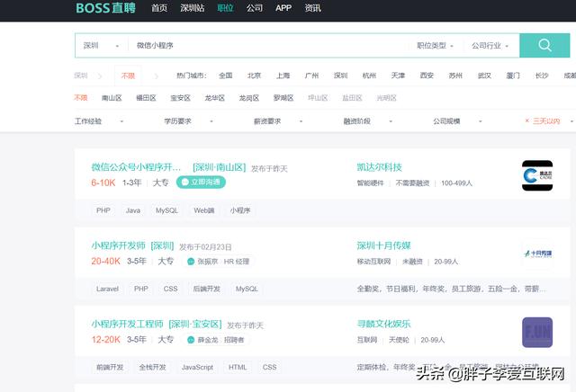
Task: Open the 职位类型 dropdown
Action: 436,46
